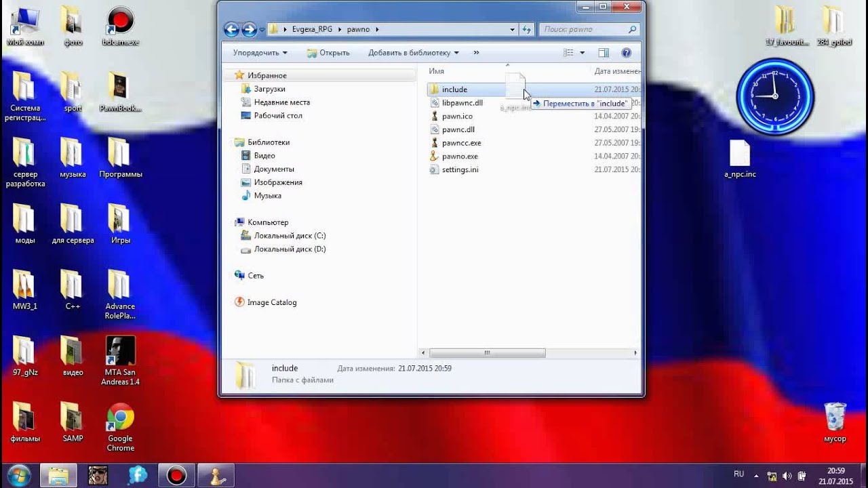
Task: Refresh the pawno folder view
Action: pyautogui.click(x=527, y=29)
